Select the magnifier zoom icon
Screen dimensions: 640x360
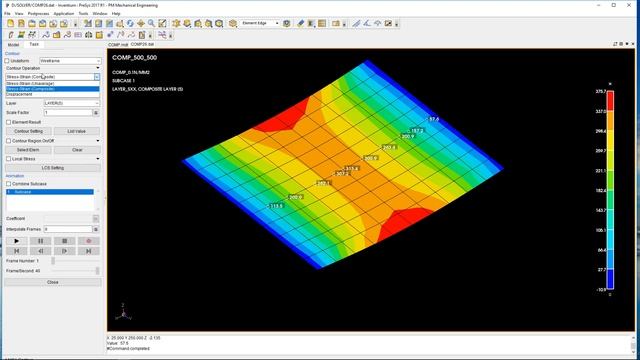(151, 24)
